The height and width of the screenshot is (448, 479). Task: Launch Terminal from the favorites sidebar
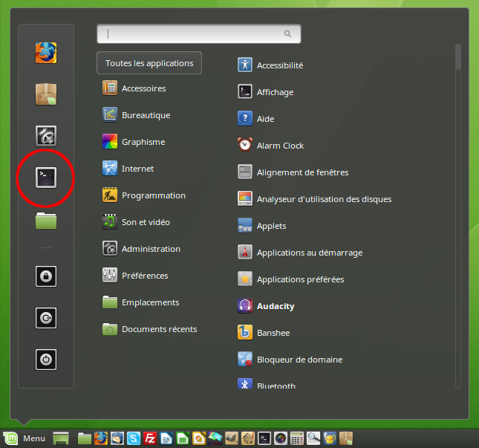(x=46, y=178)
